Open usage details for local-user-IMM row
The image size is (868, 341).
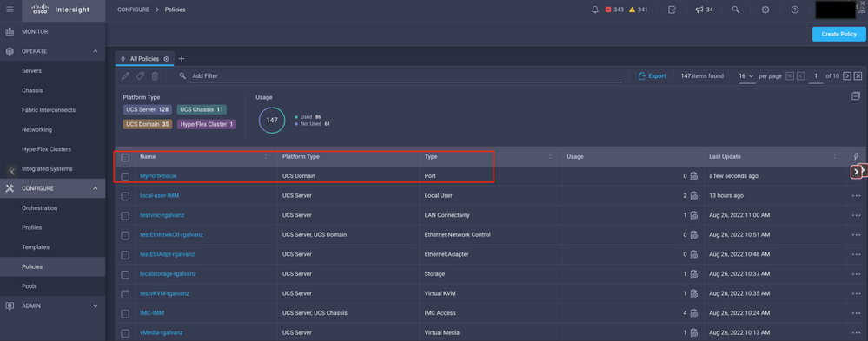[x=693, y=195]
